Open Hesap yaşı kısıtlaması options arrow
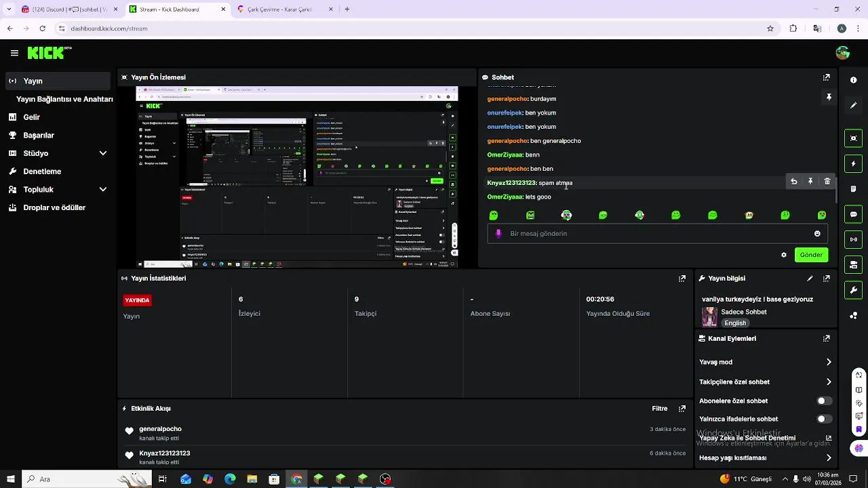868x488 pixels. [x=829, y=457]
